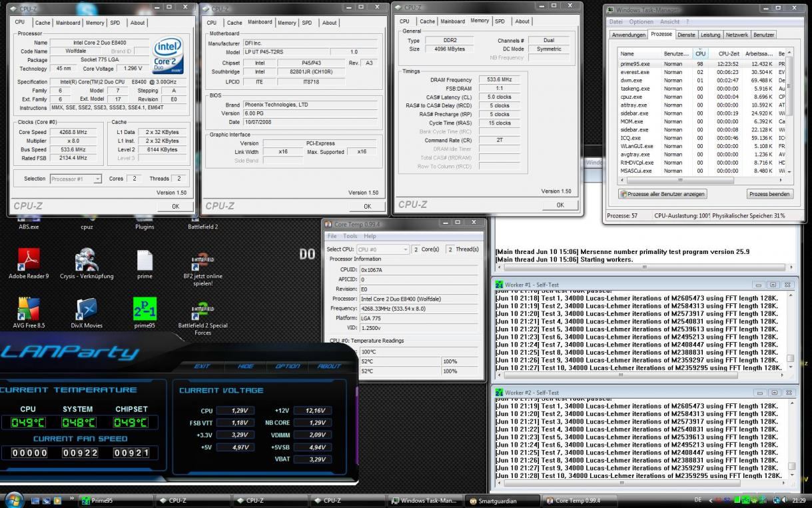
Task: Click Task Manager process list vertical scrollbar
Action: point(789,111)
